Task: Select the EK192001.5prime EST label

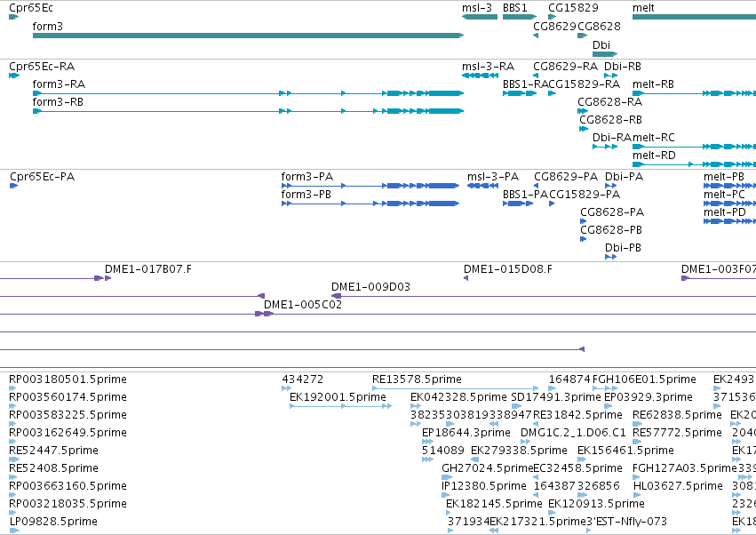Action: (338, 397)
